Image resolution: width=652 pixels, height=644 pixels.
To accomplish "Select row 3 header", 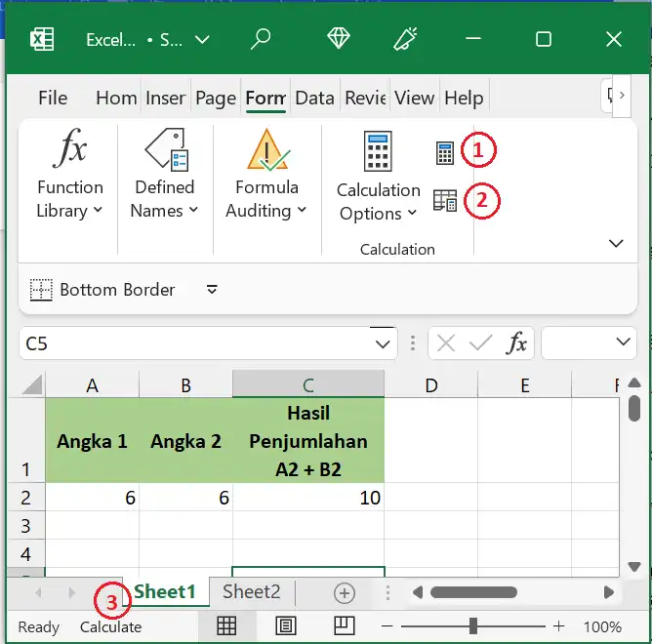I will [26, 526].
